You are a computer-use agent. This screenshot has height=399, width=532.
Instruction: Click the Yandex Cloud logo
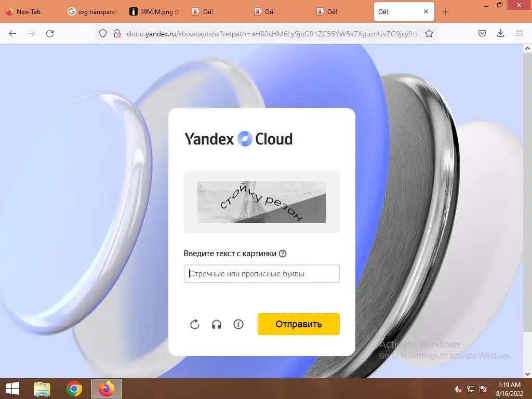[238, 139]
